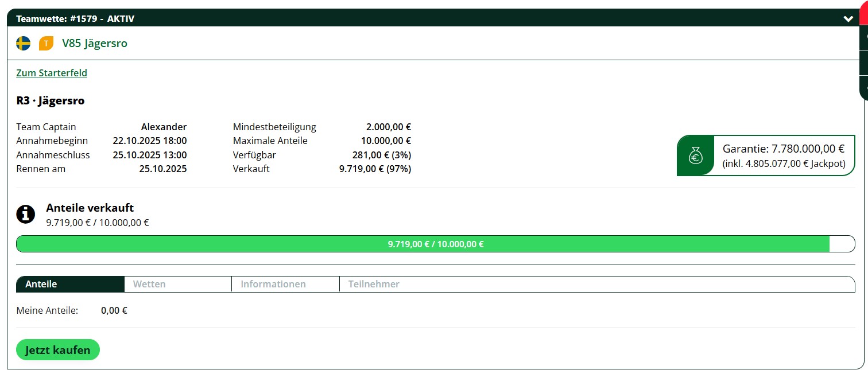Click the R3 · Jägersro heading
This screenshot has width=868, height=370.
click(51, 101)
